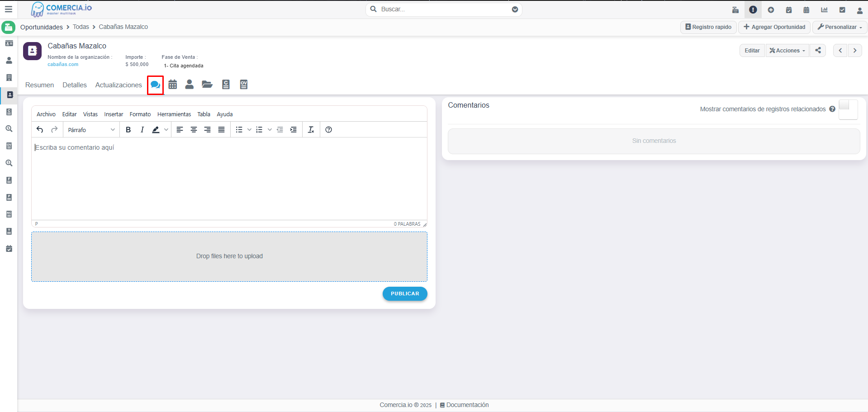The height and width of the screenshot is (412, 868).
Task: Click the share icon next to Acciones
Action: pos(818,50)
